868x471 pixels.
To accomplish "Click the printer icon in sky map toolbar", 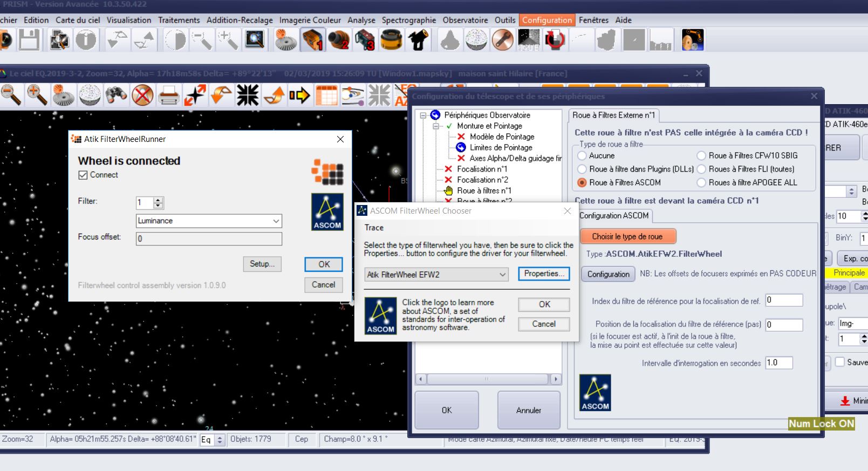I will (169, 95).
